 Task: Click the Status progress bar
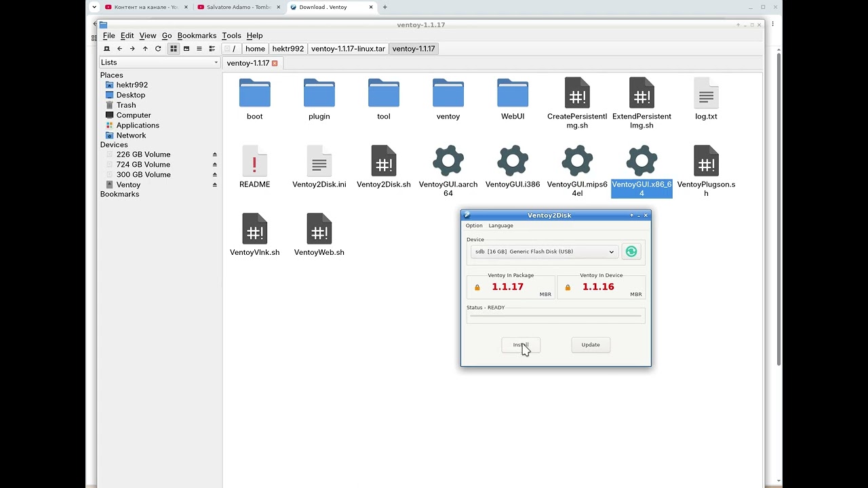pos(555,316)
